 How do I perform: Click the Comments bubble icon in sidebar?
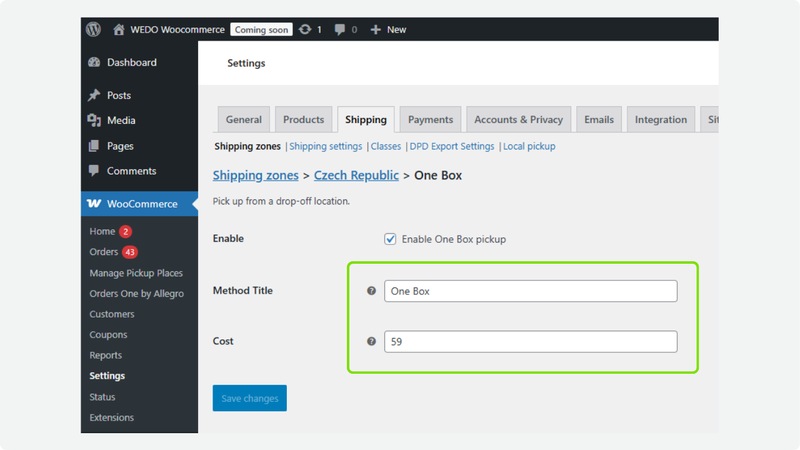(94, 170)
